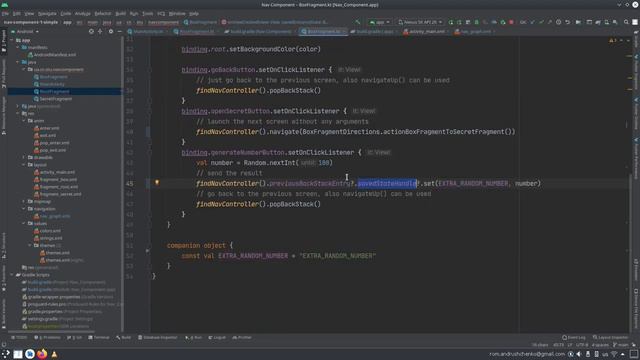This screenshot has height=360, width=640.
Task: Click the intention lightbulb on line 45
Action: [x=157, y=182]
